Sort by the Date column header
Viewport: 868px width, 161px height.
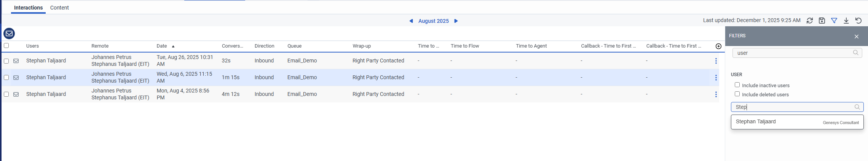(x=162, y=46)
